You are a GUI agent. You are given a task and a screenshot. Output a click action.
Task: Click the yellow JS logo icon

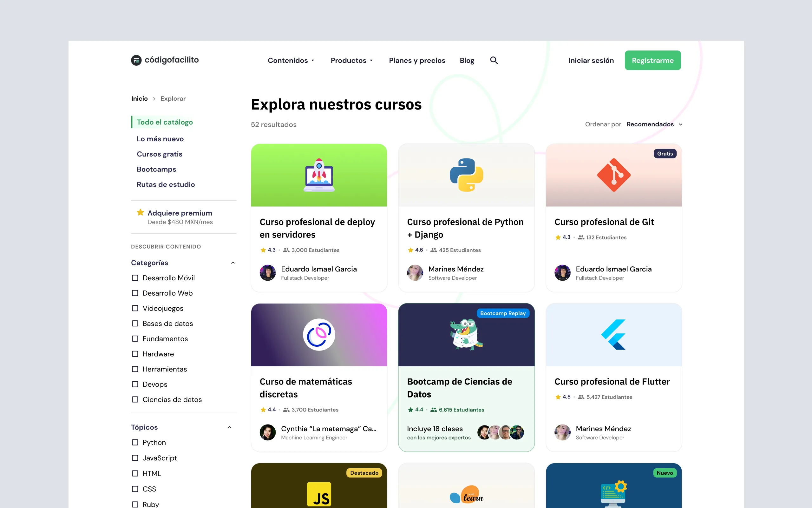[319, 495]
